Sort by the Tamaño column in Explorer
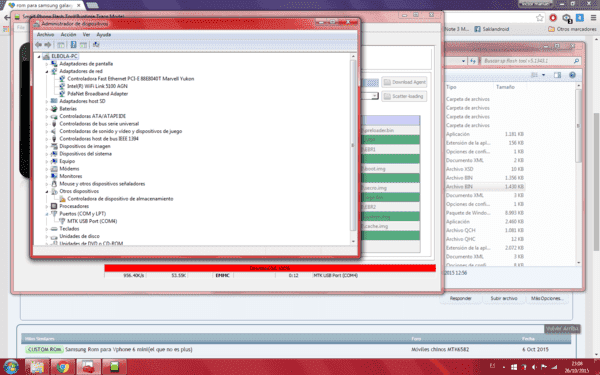The width and height of the screenshot is (600, 375). point(505,87)
